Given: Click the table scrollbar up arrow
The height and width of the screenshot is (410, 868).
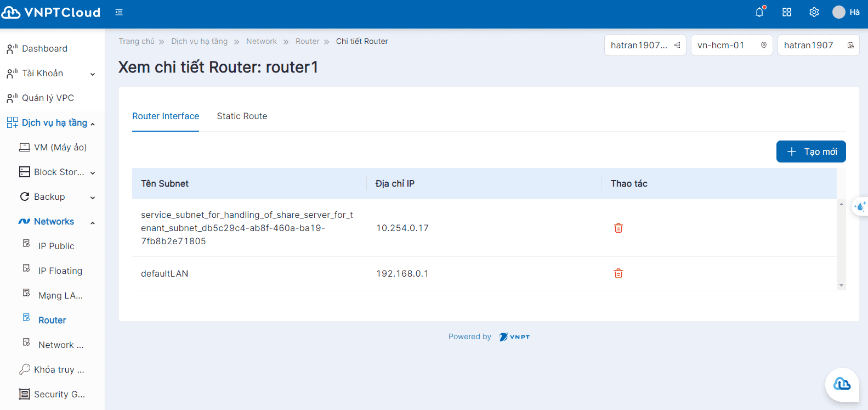Looking at the screenshot, I should coord(841,204).
